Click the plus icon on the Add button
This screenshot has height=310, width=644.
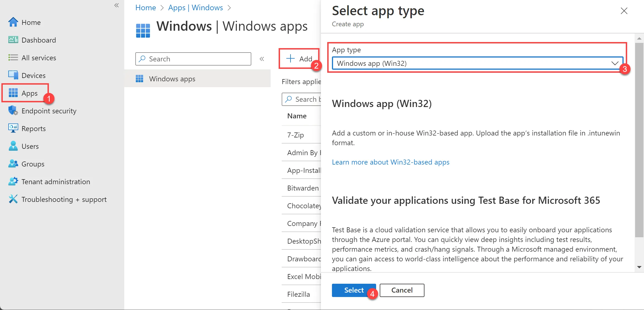[291, 59]
